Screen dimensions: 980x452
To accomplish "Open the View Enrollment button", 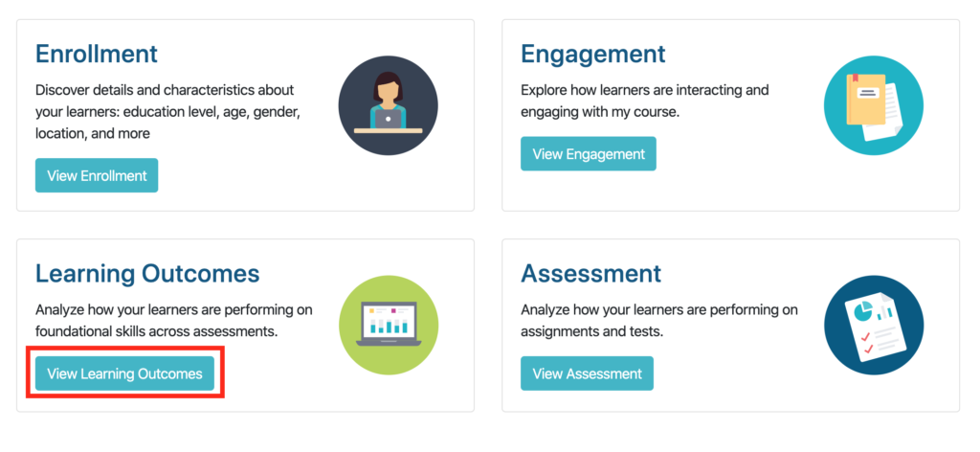I will point(97,175).
